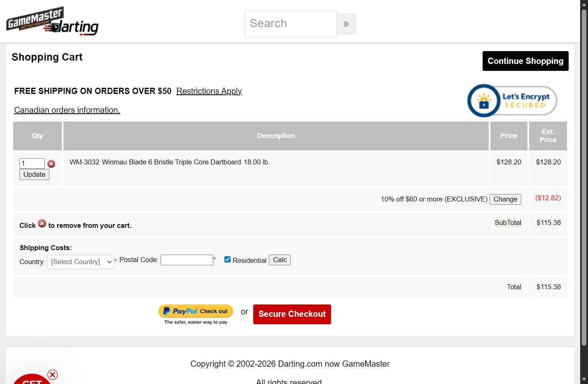The height and width of the screenshot is (384, 588).
Task: Click the Calc shipping button
Action: pyautogui.click(x=280, y=260)
